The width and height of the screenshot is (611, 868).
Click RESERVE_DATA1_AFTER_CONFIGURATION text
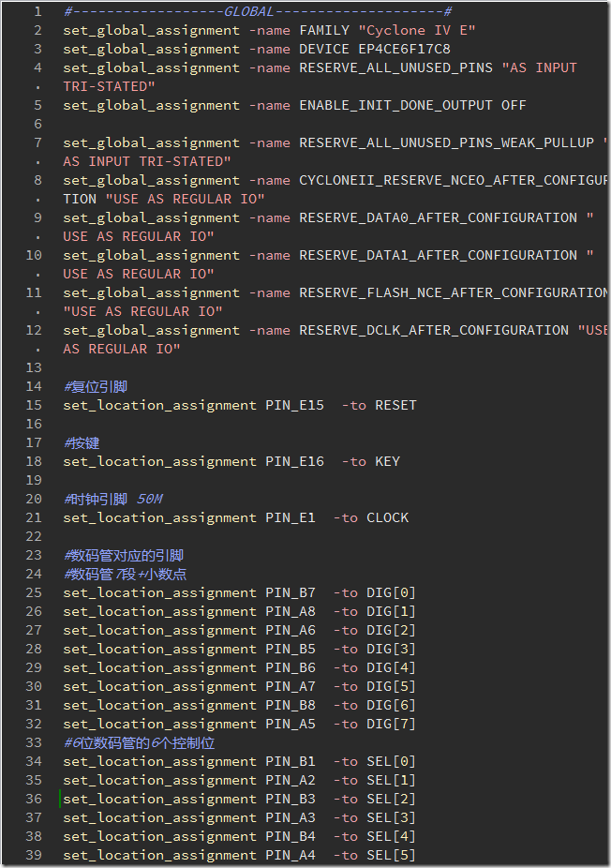coord(438,256)
